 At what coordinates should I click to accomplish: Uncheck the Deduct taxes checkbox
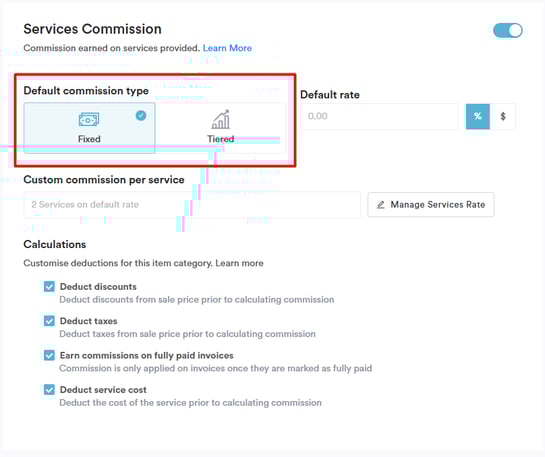49,321
